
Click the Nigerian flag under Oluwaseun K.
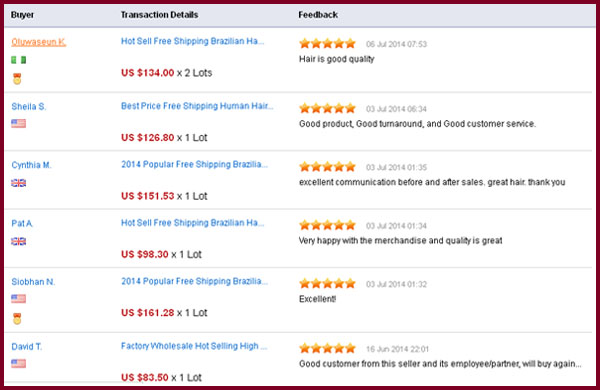coord(19,60)
